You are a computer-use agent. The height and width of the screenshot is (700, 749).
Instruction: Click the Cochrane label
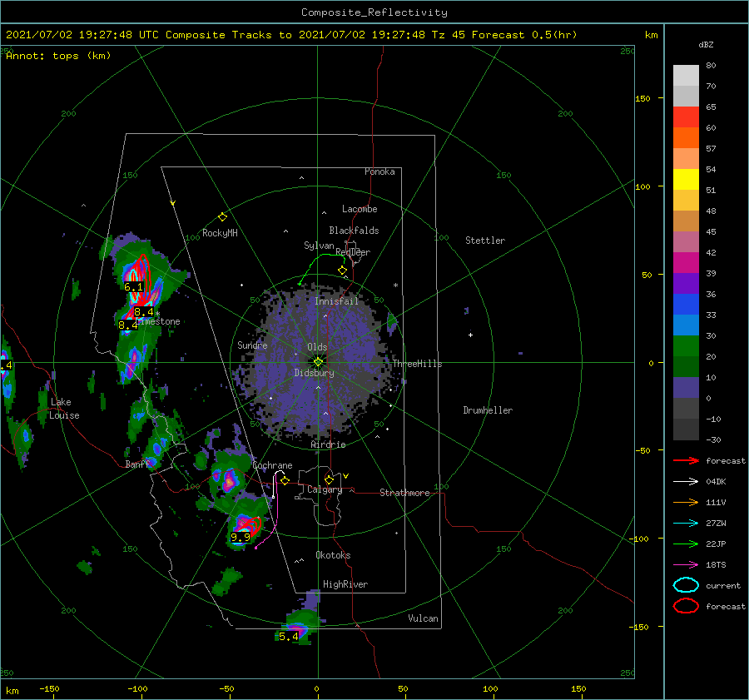[x=272, y=465]
